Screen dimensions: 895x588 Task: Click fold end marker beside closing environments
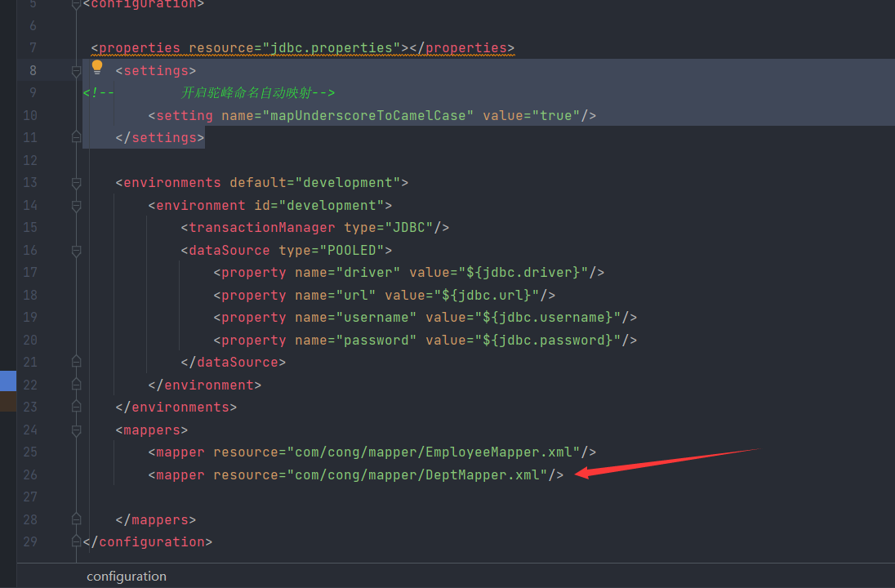pyautogui.click(x=77, y=407)
